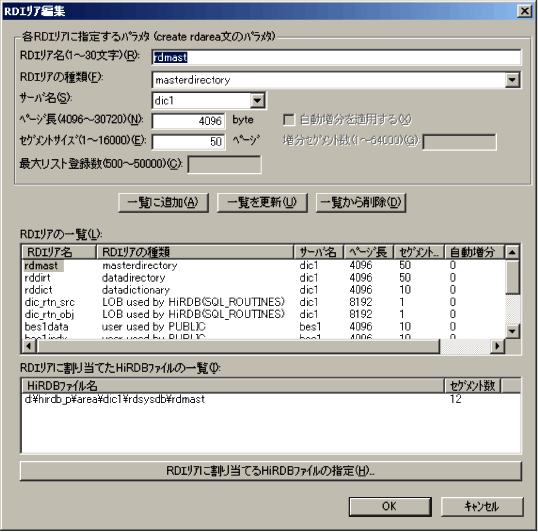This screenshot has width=538, height=532.
Task: Click the サーバ名 column header
Action: [318, 252]
